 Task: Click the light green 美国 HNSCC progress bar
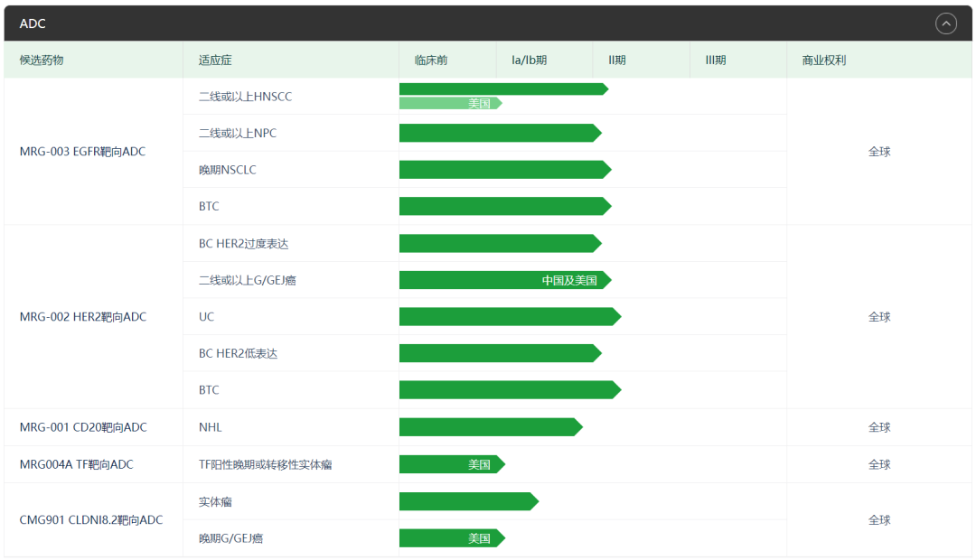click(451, 103)
